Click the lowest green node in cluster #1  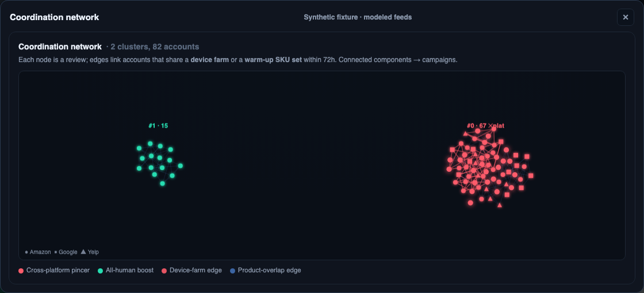[x=162, y=183]
